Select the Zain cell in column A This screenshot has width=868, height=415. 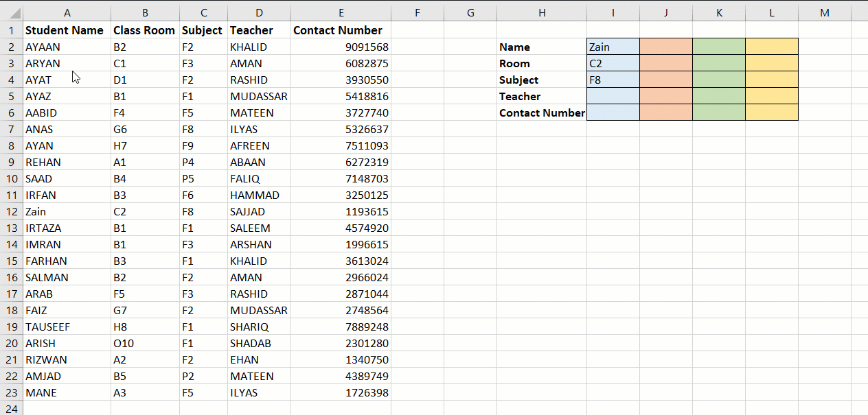pos(67,211)
